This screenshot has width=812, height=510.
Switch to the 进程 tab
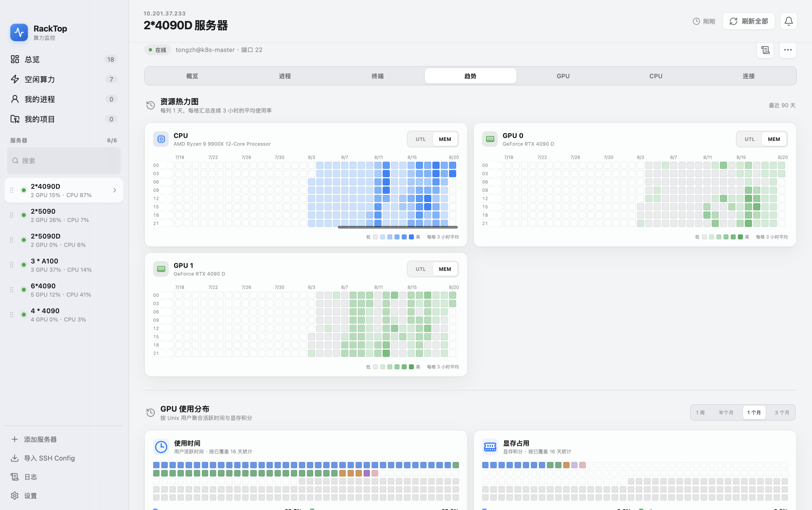pyautogui.click(x=285, y=76)
